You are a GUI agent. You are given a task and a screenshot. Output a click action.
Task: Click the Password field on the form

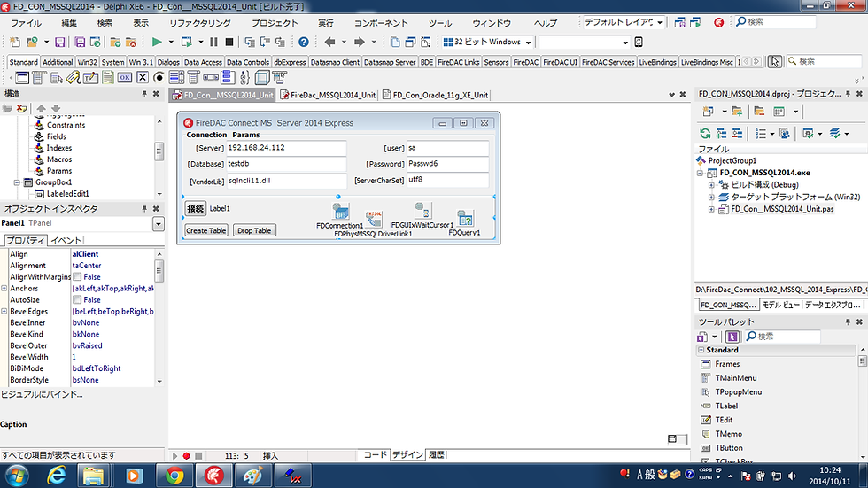pyautogui.click(x=447, y=164)
